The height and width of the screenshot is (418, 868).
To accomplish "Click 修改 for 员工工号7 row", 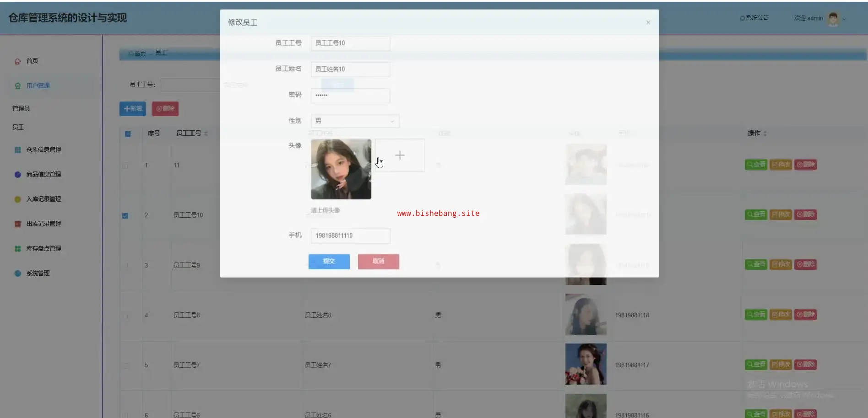I will [781, 364].
